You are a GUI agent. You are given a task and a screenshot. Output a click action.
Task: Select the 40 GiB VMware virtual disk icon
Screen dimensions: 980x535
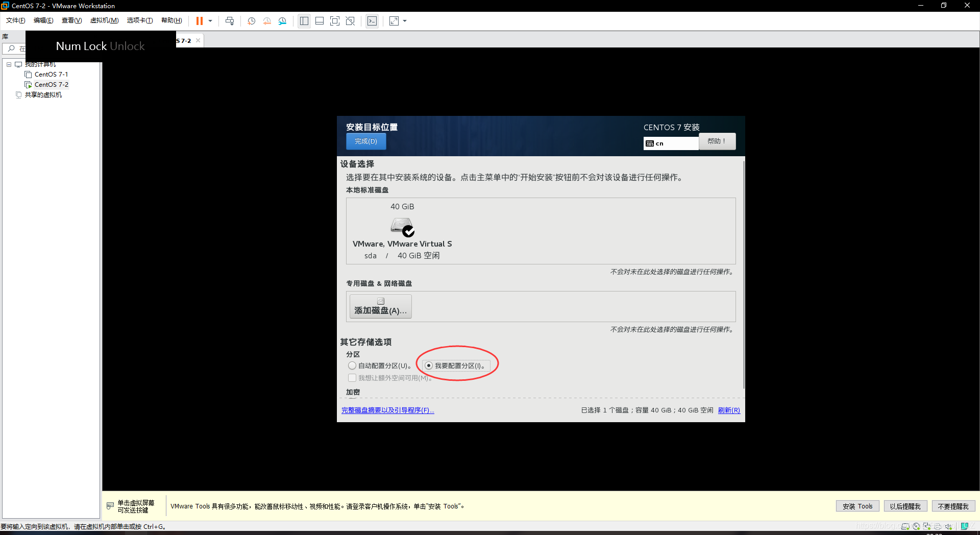pyautogui.click(x=402, y=227)
